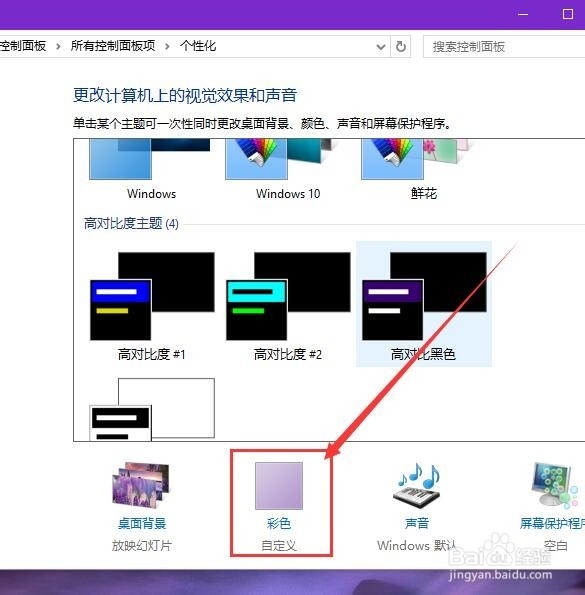Click the 高对比度主题 (4) group header
The image size is (585, 595).
point(131,224)
